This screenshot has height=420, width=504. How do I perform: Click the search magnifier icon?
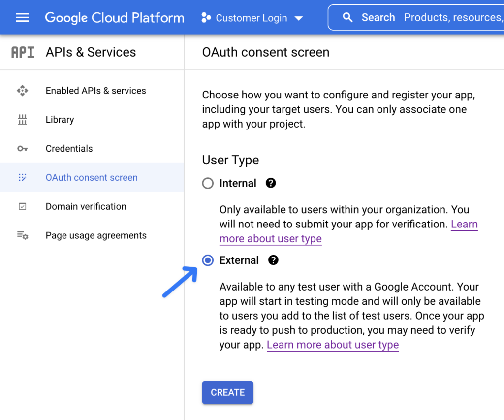[348, 17]
